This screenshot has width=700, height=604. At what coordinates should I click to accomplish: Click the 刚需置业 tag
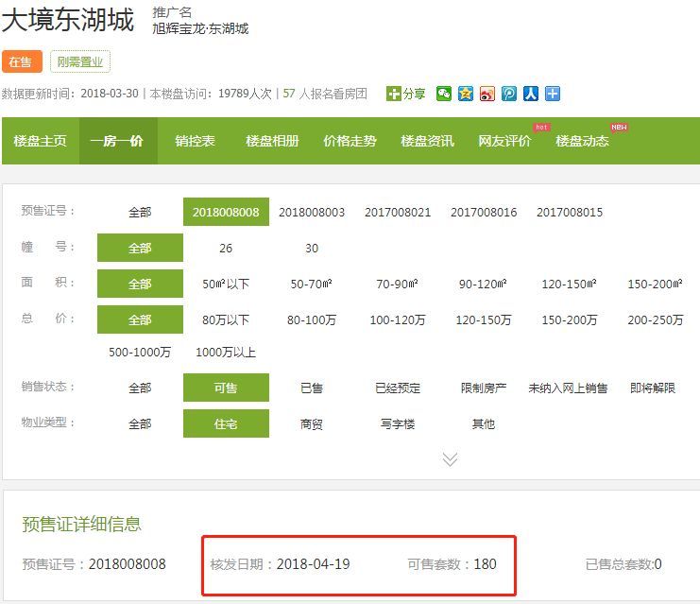[80, 61]
